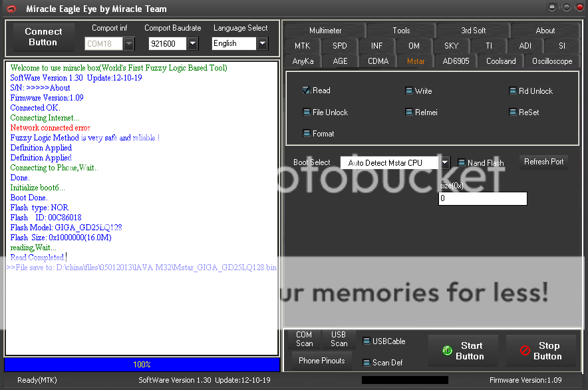Open the AD6905 tab
Screen dimensions: 588x390
[456, 61]
